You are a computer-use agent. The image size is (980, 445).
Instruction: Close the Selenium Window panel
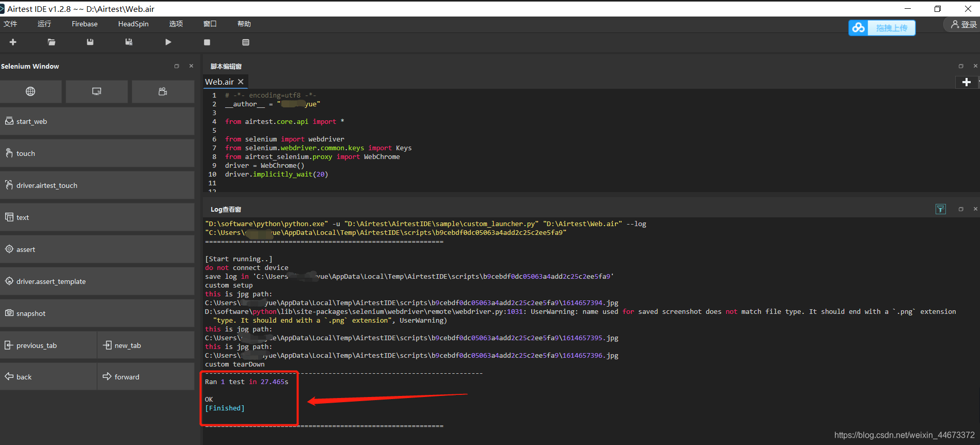click(x=191, y=66)
